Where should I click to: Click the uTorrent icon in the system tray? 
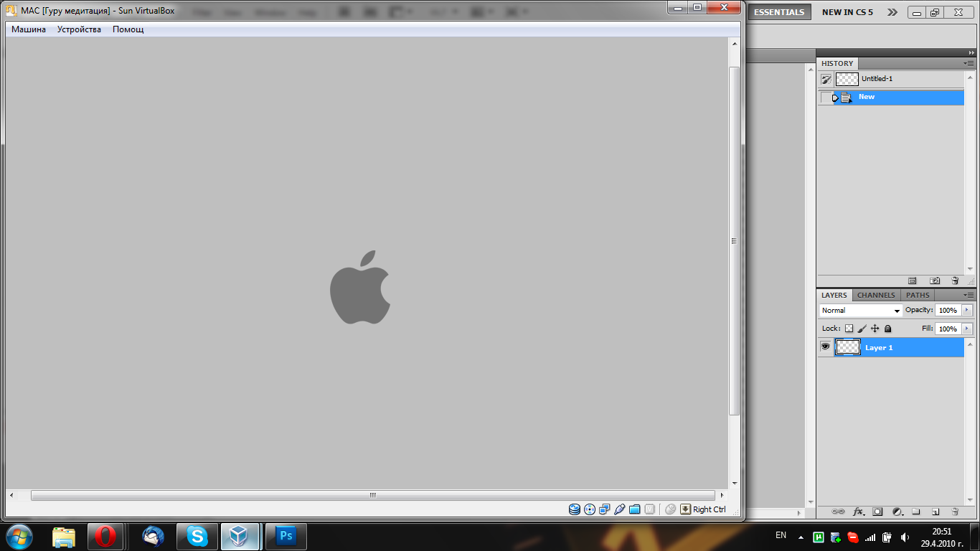point(819,537)
